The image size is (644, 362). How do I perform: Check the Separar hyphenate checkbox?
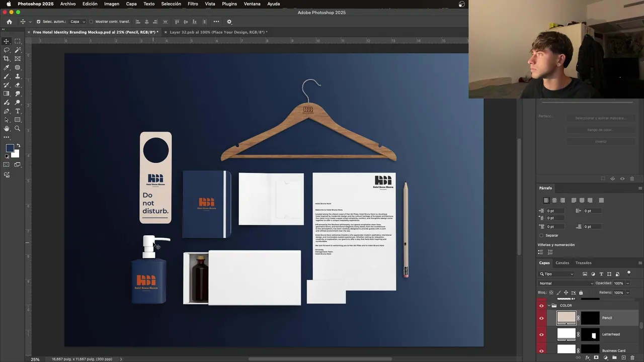541,235
